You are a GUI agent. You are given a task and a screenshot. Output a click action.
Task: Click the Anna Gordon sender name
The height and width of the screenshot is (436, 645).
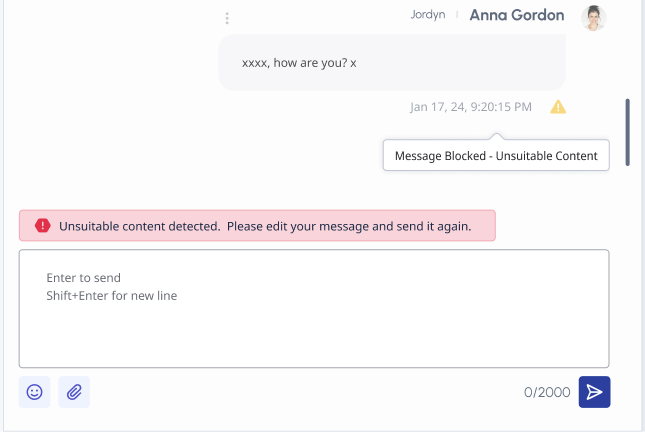pyautogui.click(x=517, y=16)
